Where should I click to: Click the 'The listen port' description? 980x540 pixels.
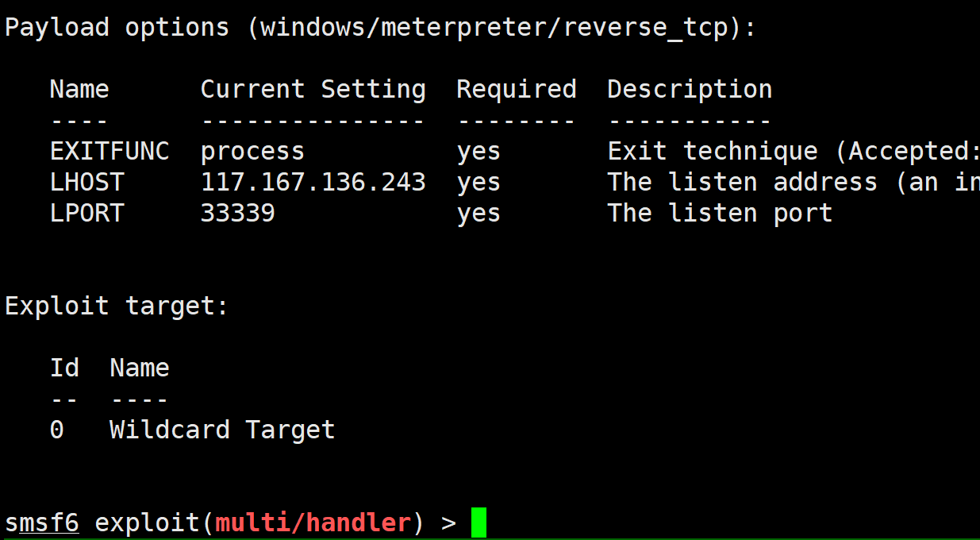(720, 213)
